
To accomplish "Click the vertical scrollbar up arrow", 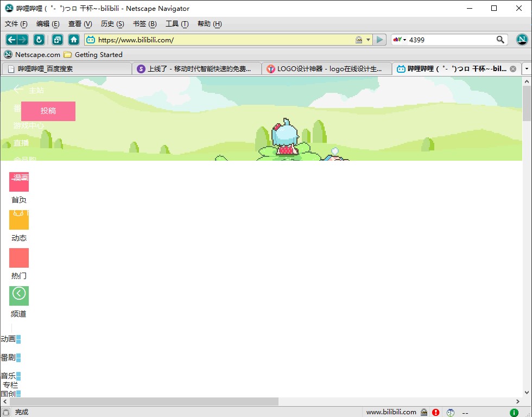I will coord(527,81).
